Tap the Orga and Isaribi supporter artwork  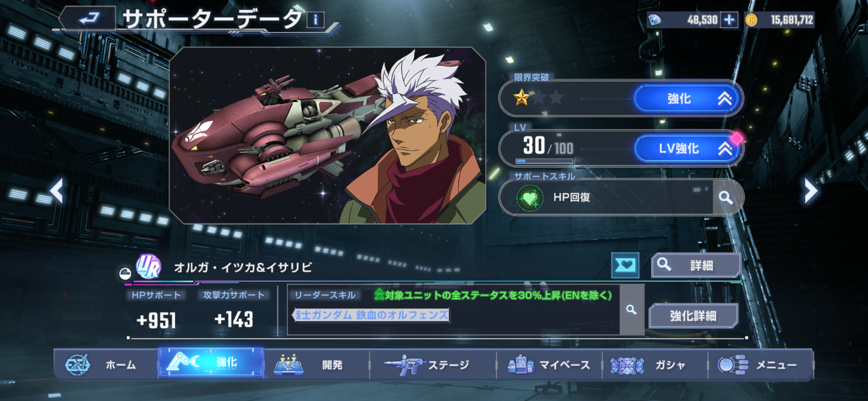pyautogui.click(x=327, y=135)
